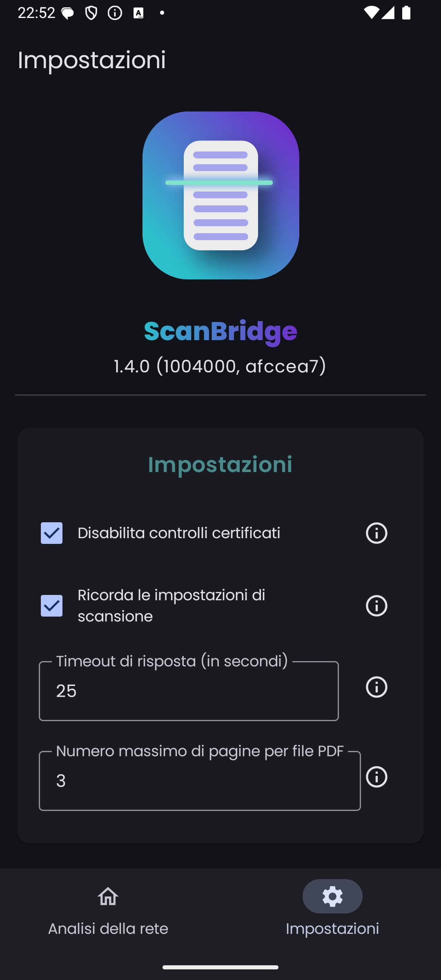Tap info icon for Disabilita controlli certificati
441x980 pixels.
(x=376, y=533)
